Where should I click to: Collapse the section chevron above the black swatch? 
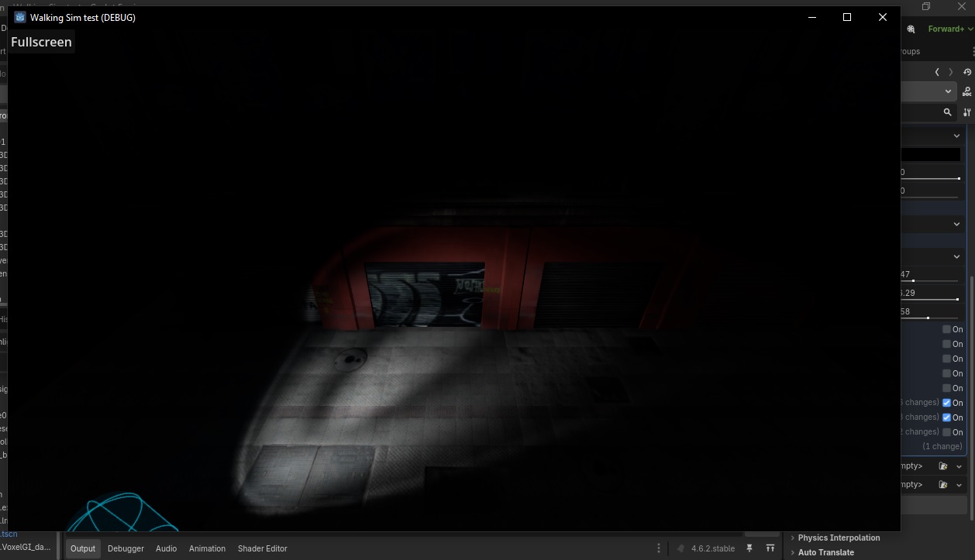(956, 136)
